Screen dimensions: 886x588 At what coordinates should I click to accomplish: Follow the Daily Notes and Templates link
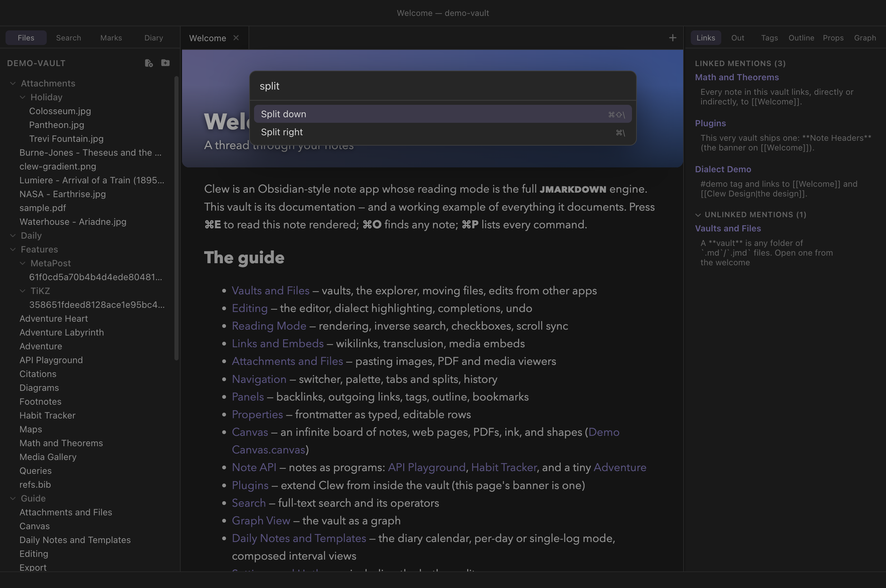(x=299, y=538)
